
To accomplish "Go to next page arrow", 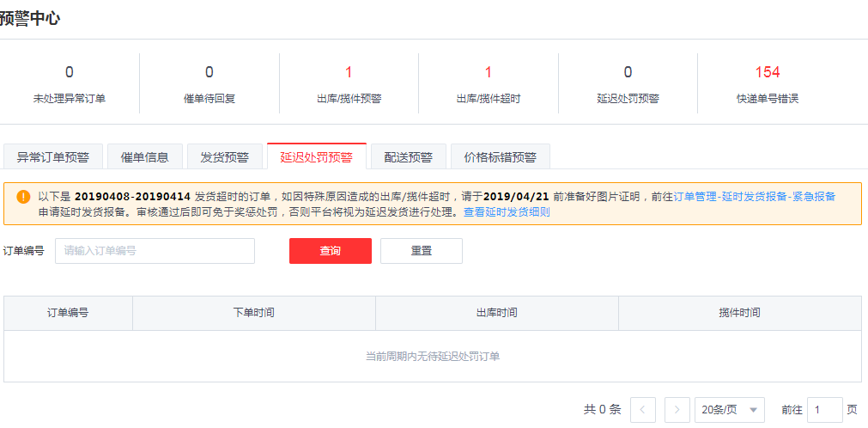I will tap(677, 410).
